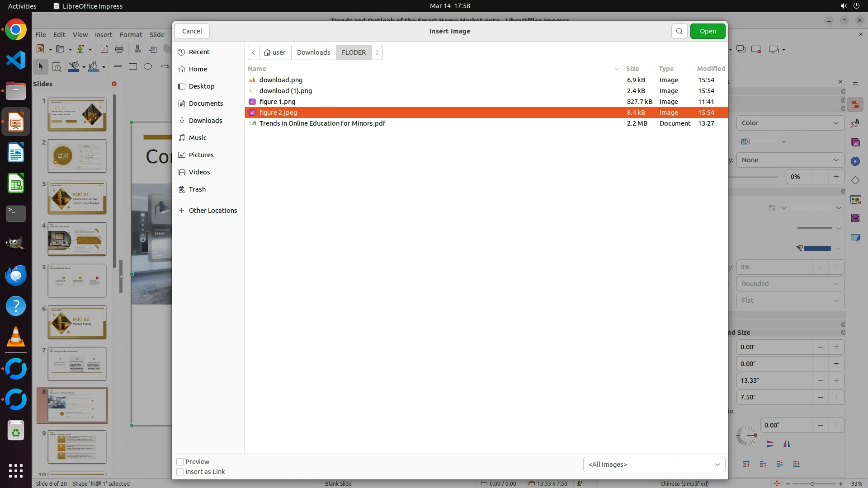Open the Insert menu
The width and height of the screenshot is (868, 488).
coord(104,35)
